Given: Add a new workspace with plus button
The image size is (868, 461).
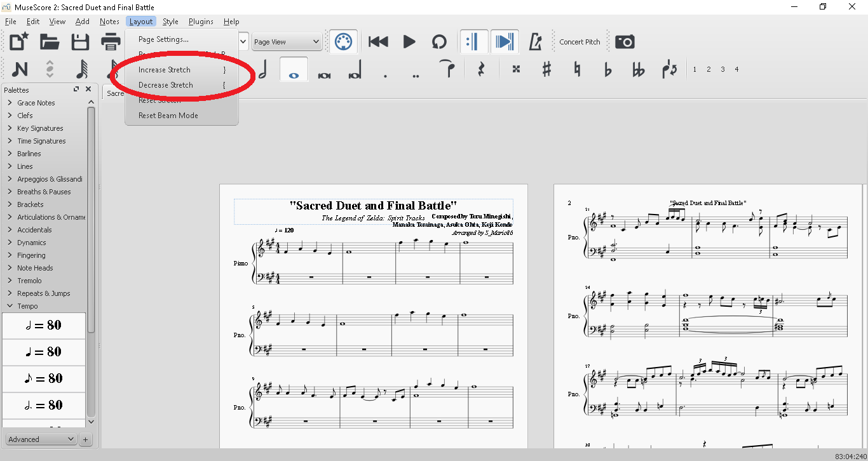Looking at the screenshot, I should tap(85, 439).
